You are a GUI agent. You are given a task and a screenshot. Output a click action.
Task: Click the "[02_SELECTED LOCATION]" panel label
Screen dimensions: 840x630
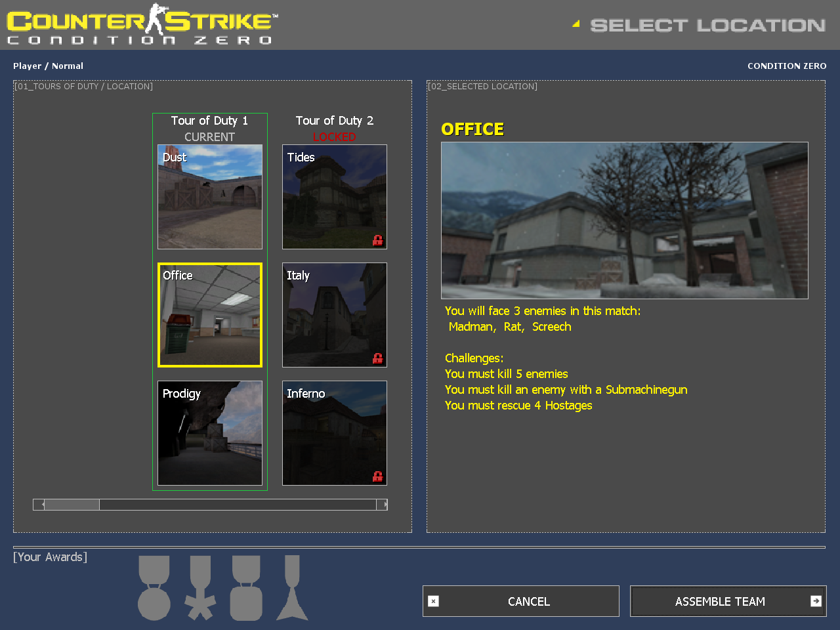click(482, 86)
